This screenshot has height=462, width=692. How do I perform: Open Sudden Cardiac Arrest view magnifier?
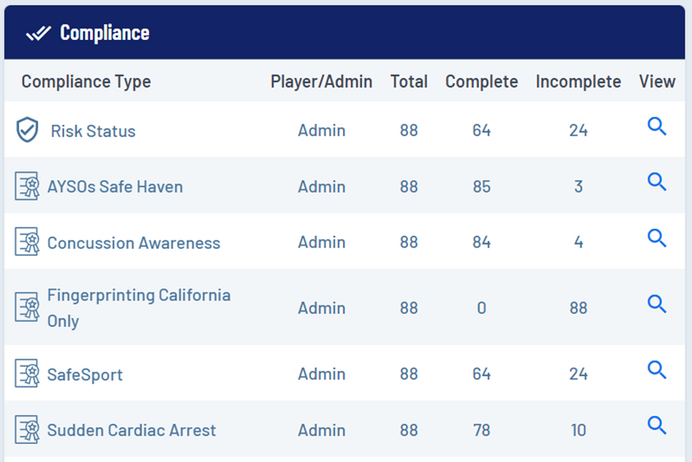click(x=657, y=426)
